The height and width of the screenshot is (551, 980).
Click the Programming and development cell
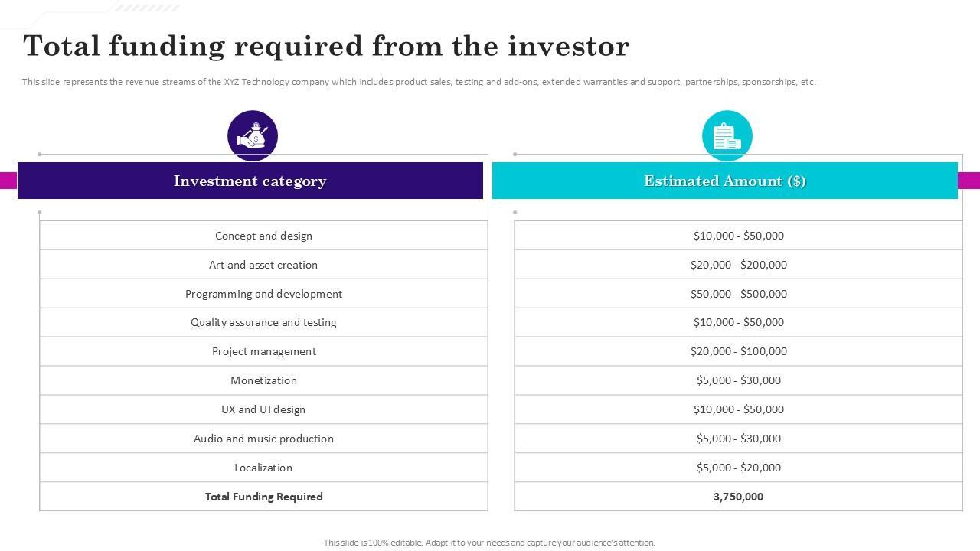coord(263,294)
